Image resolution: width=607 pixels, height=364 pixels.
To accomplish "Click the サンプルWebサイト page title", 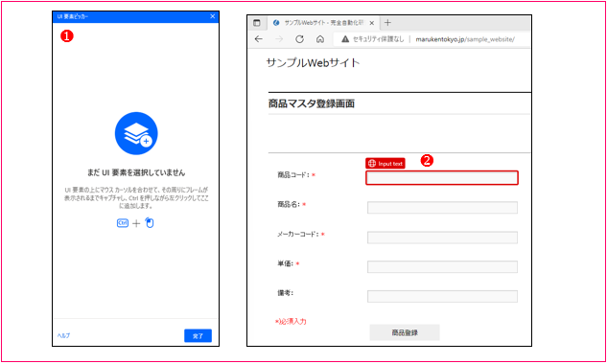I will coord(314,62).
